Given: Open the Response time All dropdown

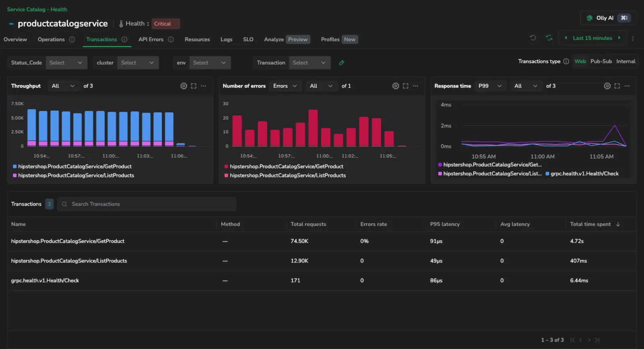Looking at the screenshot, I should click(526, 86).
